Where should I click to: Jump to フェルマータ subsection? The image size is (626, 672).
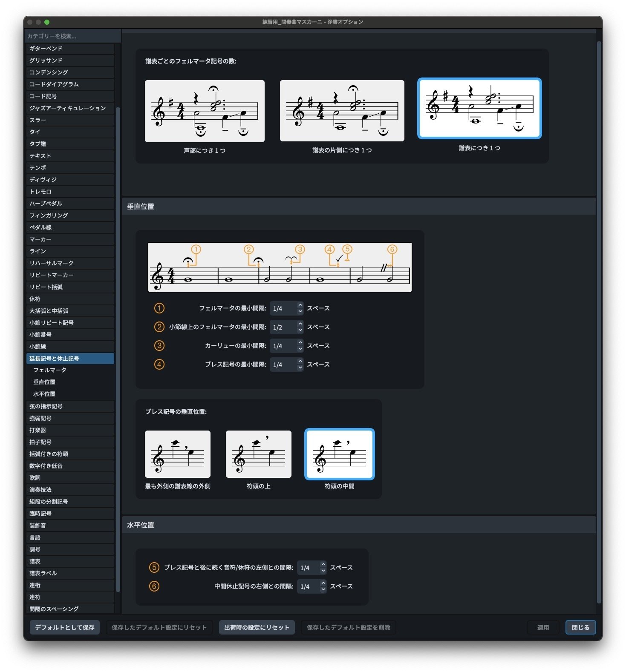pyautogui.click(x=50, y=370)
